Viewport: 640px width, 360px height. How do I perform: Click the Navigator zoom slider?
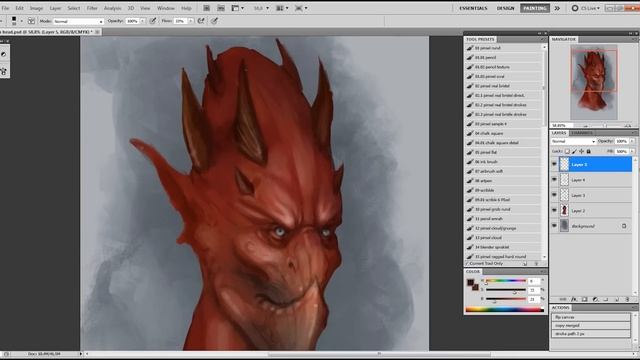[x=606, y=126]
